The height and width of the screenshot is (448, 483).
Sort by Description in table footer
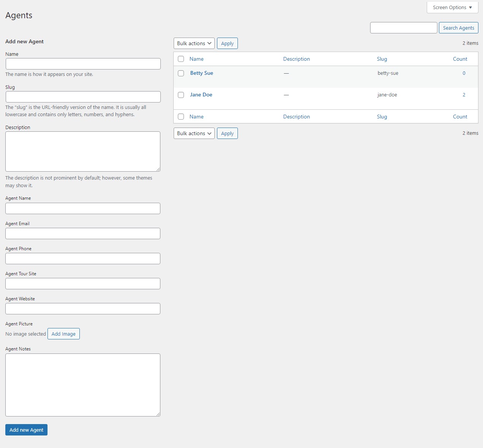296,117
